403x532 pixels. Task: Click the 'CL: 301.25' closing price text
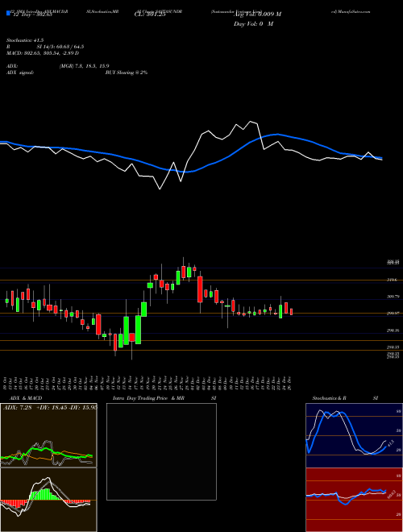(150, 15)
